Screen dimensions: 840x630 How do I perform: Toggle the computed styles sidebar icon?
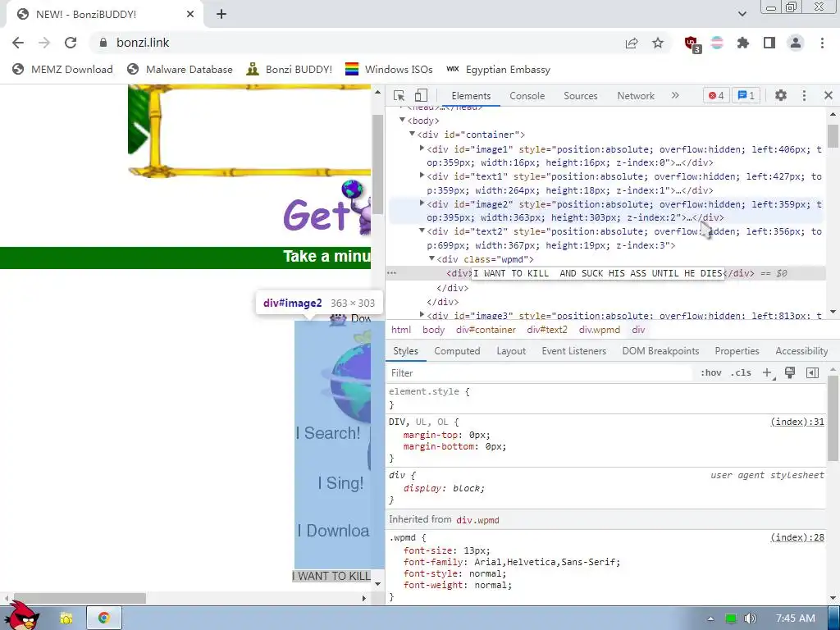(x=812, y=373)
